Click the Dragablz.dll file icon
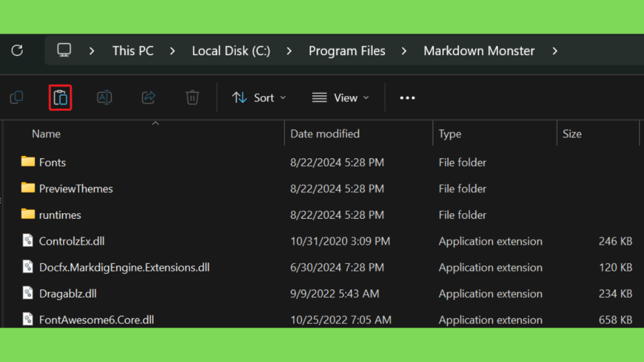 [x=28, y=293]
